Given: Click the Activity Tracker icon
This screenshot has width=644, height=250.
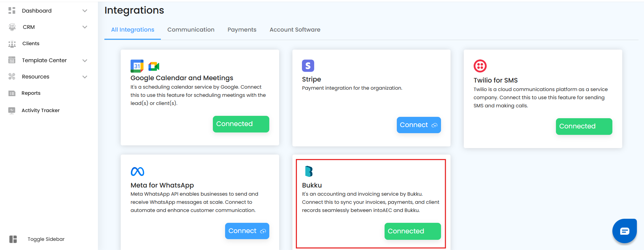Looking at the screenshot, I should [x=12, y=110].
